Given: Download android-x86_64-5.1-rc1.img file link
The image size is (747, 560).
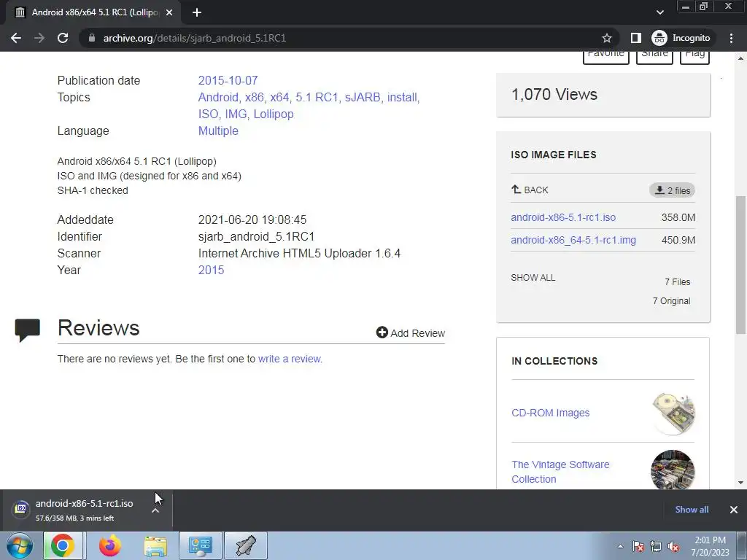Looking at the screenshot, I should (x=573, y=240).
